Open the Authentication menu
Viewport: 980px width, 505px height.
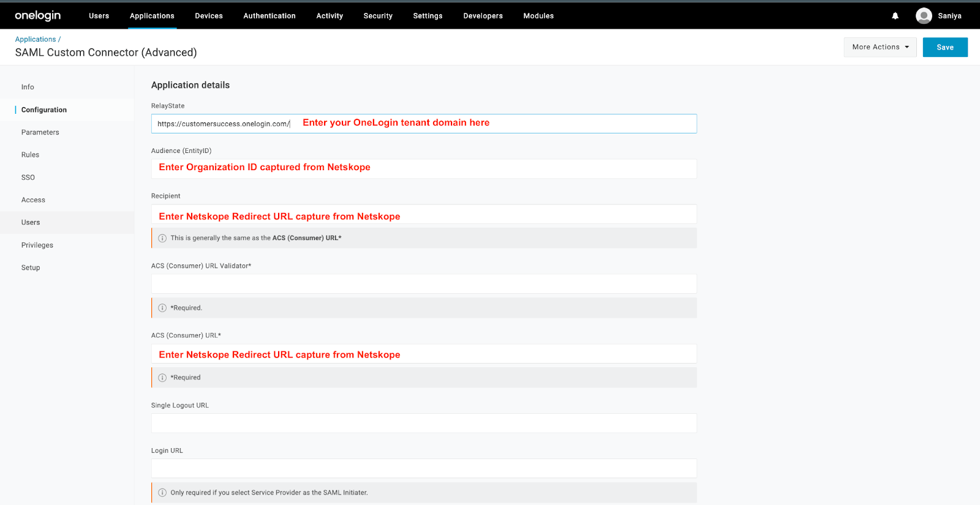pos(269,16)
